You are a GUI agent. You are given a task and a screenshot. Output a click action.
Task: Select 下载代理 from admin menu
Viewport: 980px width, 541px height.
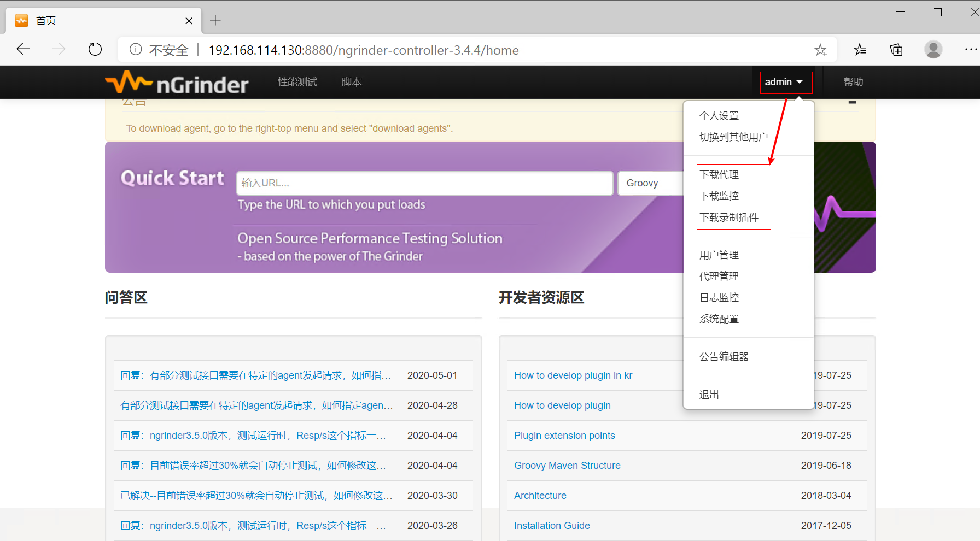point(719,175)
